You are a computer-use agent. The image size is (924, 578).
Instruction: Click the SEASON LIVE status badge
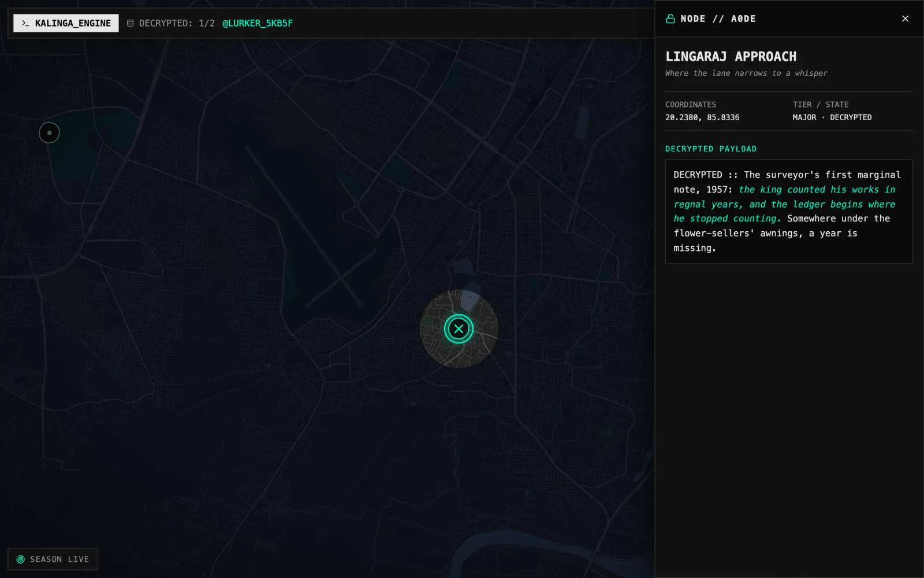[x=53, y=559]
